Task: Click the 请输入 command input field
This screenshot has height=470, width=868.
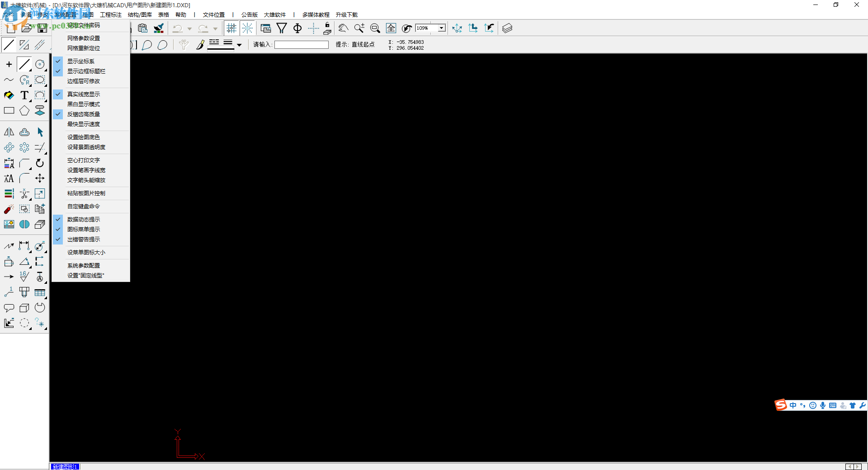Action: 302,45
